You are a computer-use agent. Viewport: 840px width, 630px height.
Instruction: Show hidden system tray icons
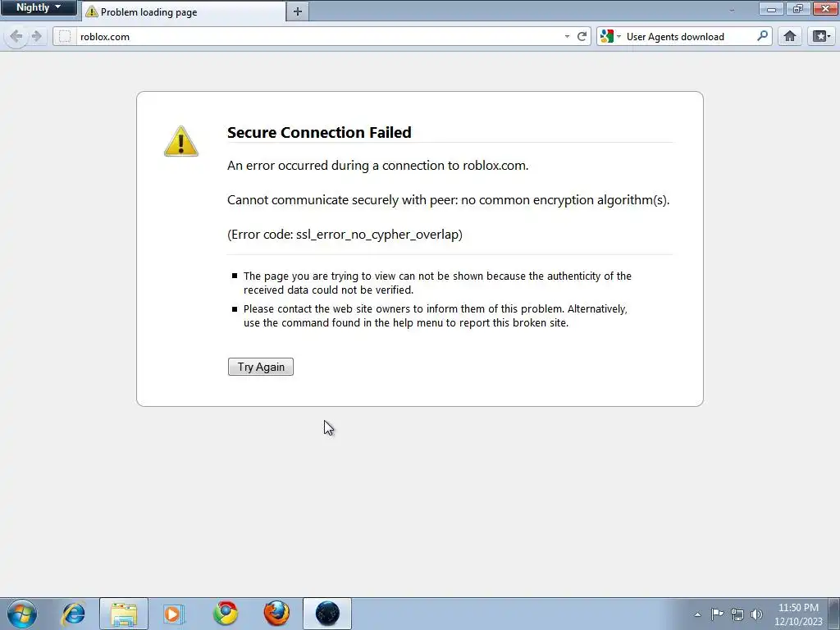pyautogui.click(x=697, y=614)
